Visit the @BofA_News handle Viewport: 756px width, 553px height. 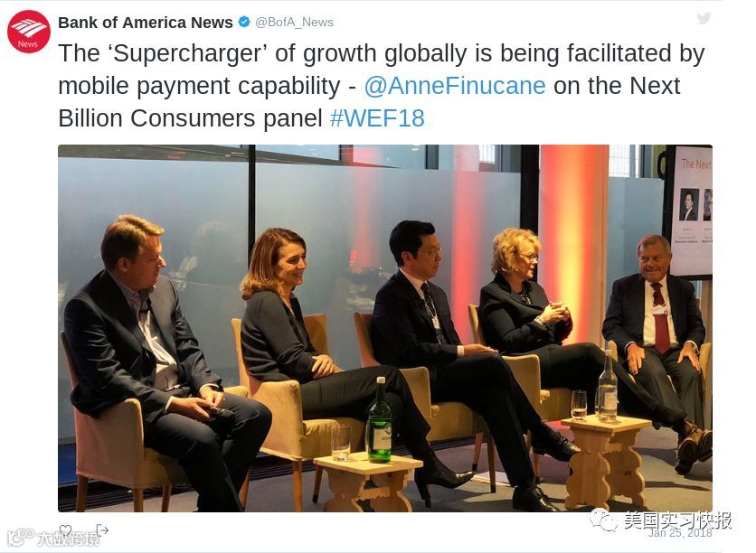click(x=294, y=23)
